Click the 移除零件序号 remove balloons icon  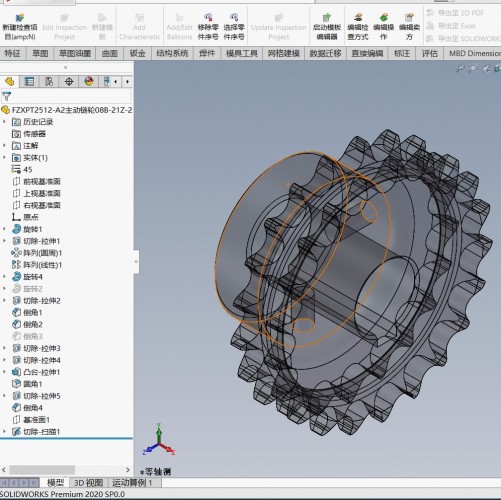pos(208,17)
